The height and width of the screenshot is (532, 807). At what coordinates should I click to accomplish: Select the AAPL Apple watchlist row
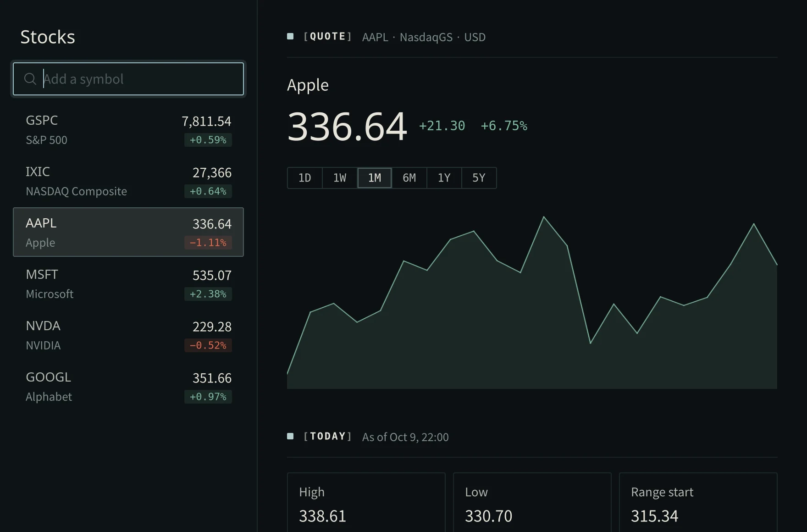(x=128, y=232)
